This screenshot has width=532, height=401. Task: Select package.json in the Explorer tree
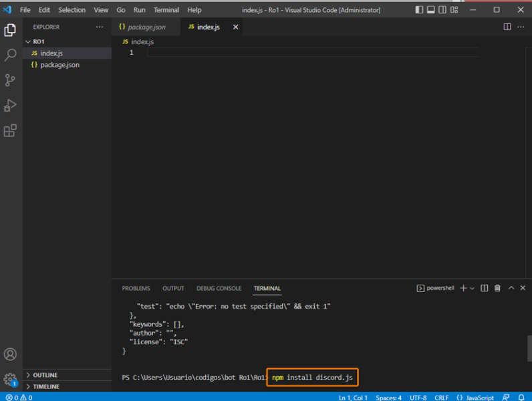pyautogui.click(x=59, y=65)
